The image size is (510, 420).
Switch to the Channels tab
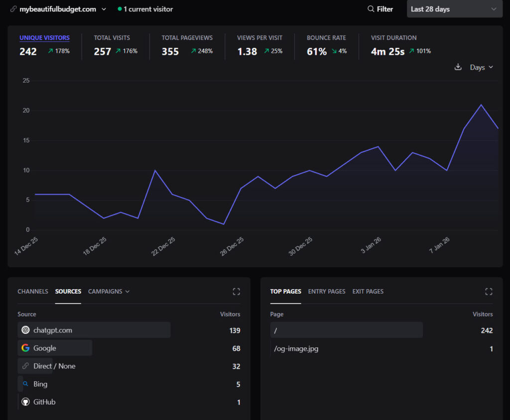click(32, 292)
